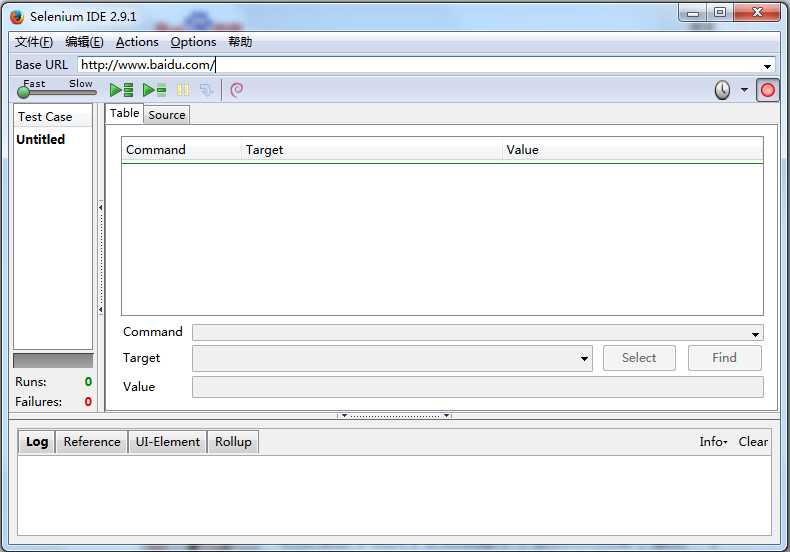Screen dimensions: 790x552
Task: Click the test progress bar
Action: 53,361
